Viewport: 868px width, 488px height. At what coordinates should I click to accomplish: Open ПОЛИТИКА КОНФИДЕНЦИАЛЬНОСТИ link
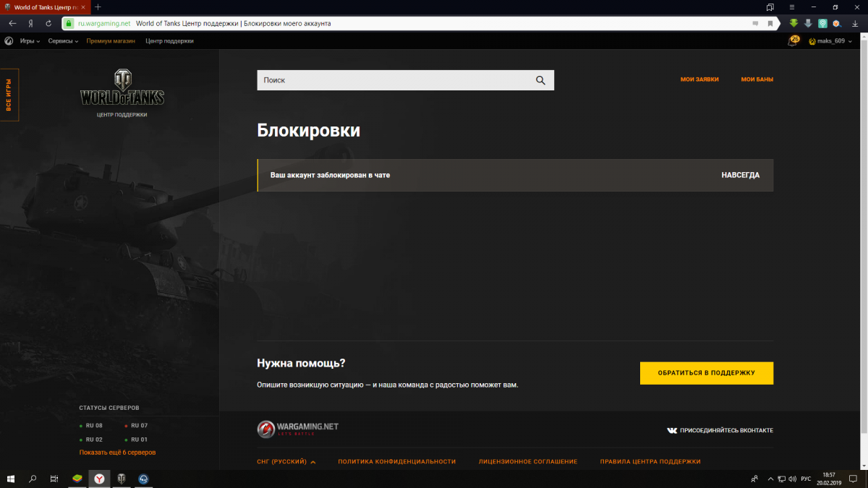click(397, 461)
